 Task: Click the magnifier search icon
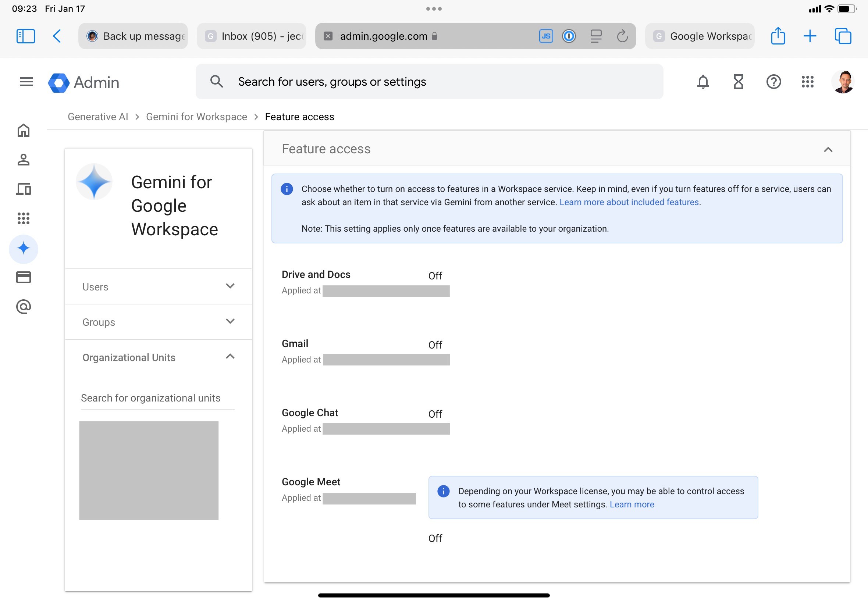point(217,82)
